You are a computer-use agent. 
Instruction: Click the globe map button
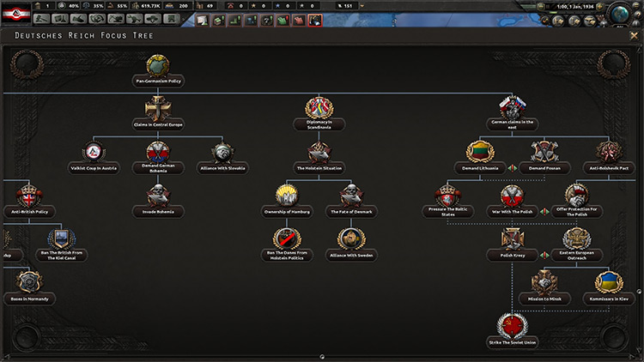pos(618,15)
